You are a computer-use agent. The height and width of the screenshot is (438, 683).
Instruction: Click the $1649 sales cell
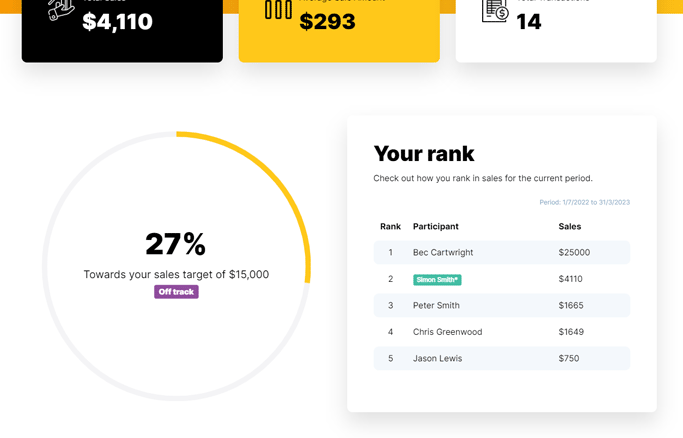click(x=571, y=332)
